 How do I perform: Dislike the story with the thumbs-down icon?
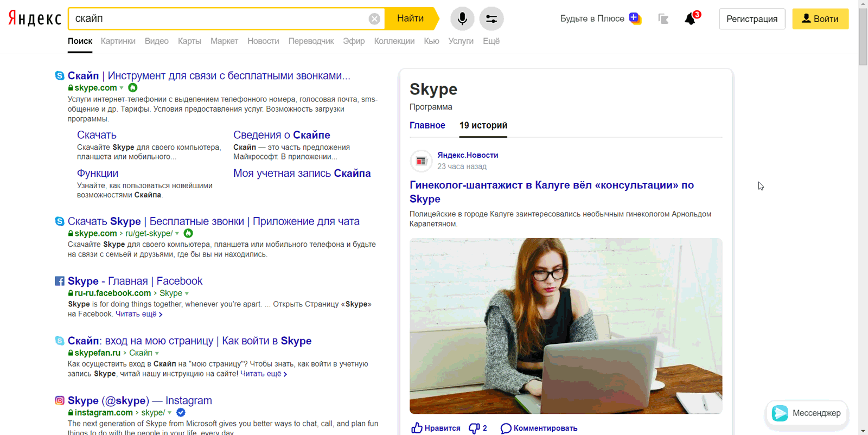(x=474, y=428)
